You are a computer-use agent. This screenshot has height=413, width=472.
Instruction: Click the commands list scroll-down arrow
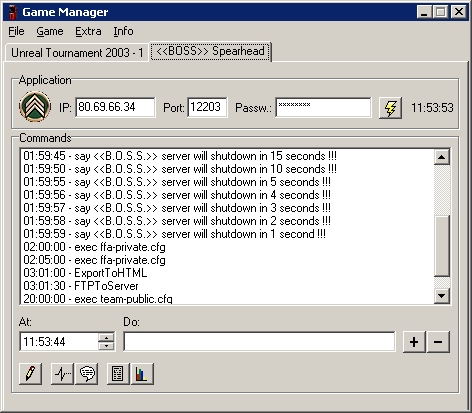click(x=442, y=296)
